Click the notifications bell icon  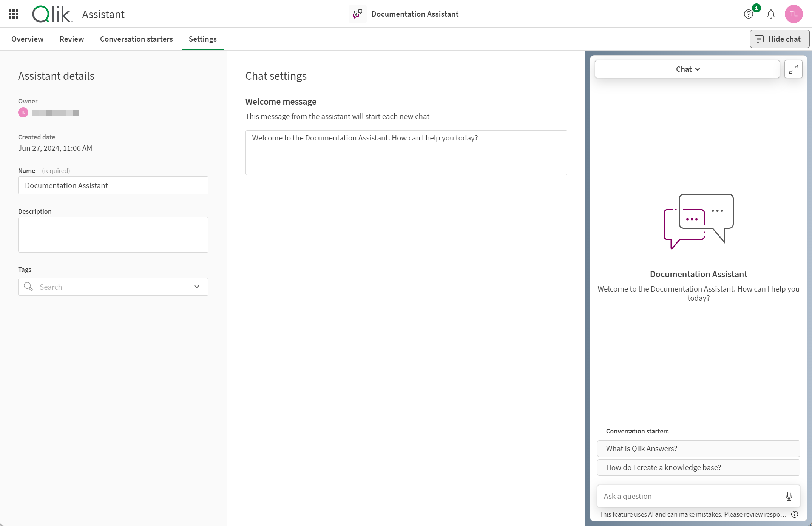coord(771,14)
